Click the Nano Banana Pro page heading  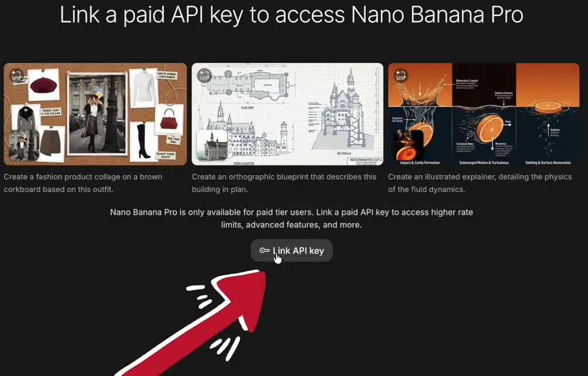pos(291,15)
